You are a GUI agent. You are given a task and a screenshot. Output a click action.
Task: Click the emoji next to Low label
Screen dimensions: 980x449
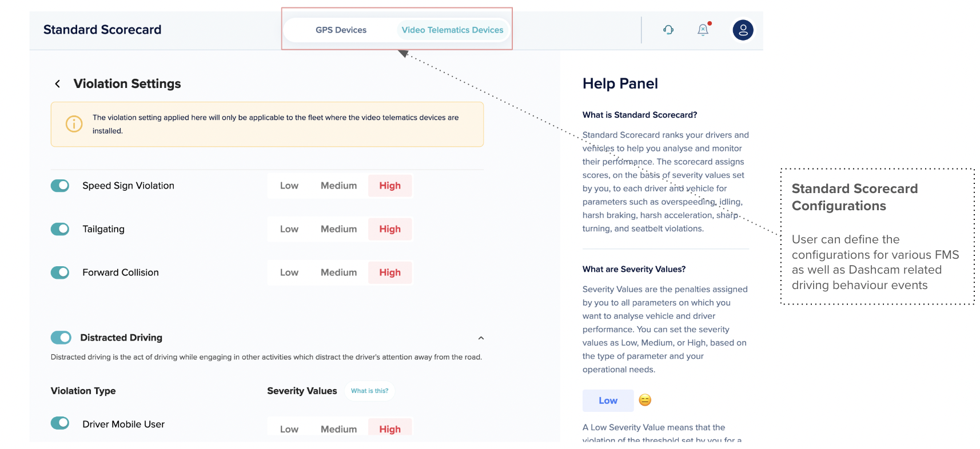645,400
